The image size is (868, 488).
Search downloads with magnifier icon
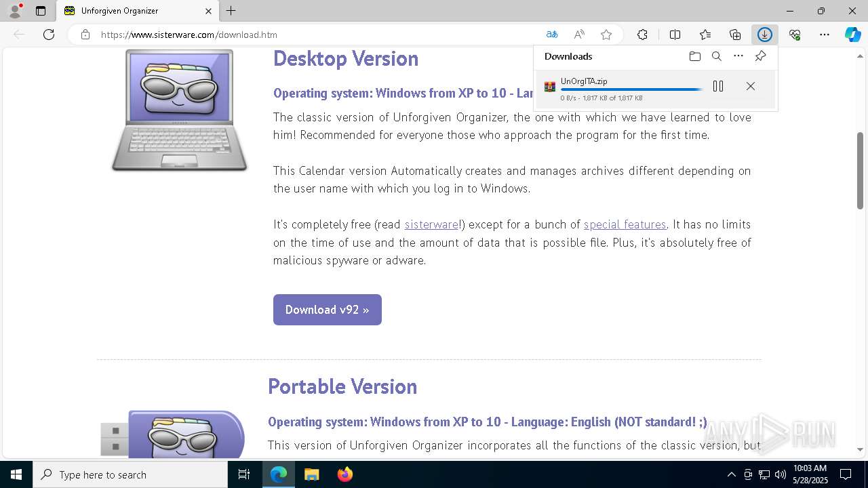click(717, 56)
